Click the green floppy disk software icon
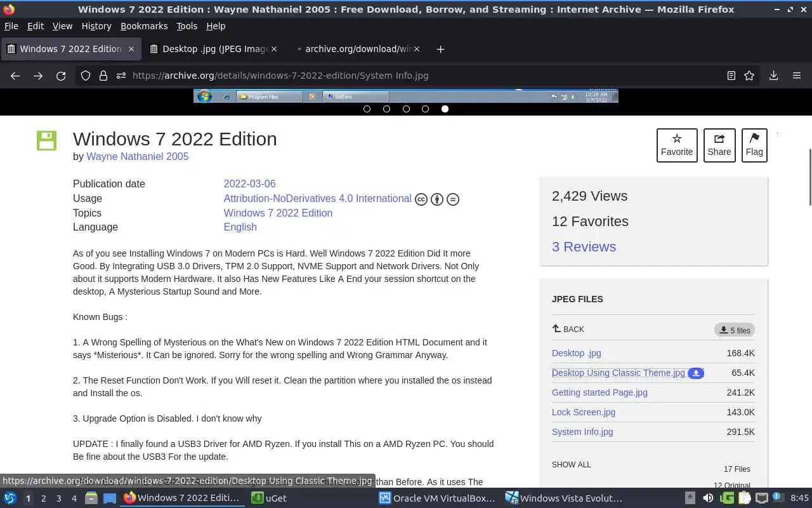 (x=46, y=140)
